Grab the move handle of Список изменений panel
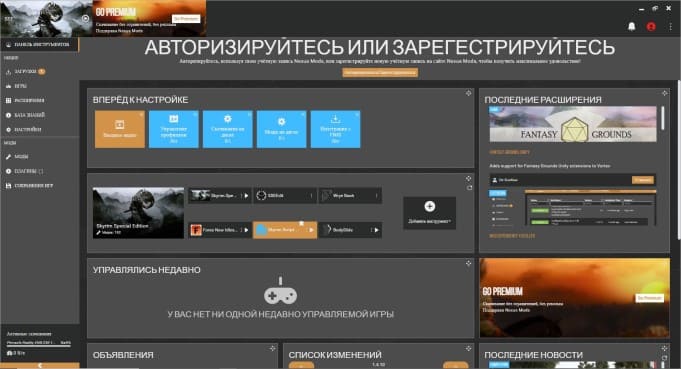 469,349
